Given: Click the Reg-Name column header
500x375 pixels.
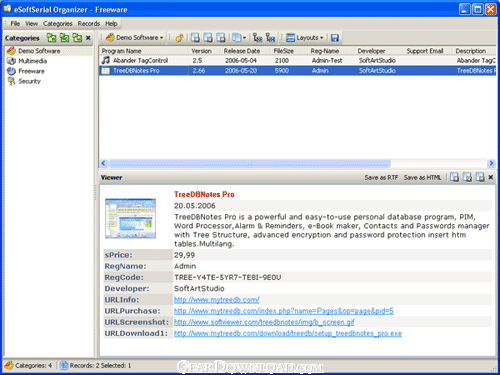Looking at the screenshot, I should [331, 51].
